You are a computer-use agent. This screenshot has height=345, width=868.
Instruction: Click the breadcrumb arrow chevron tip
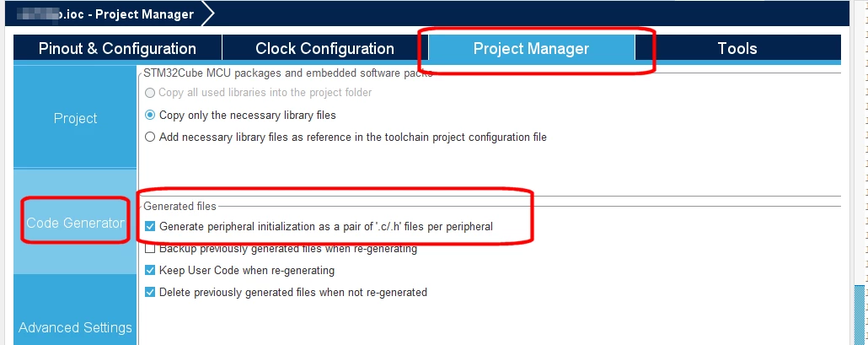[208, 13]
